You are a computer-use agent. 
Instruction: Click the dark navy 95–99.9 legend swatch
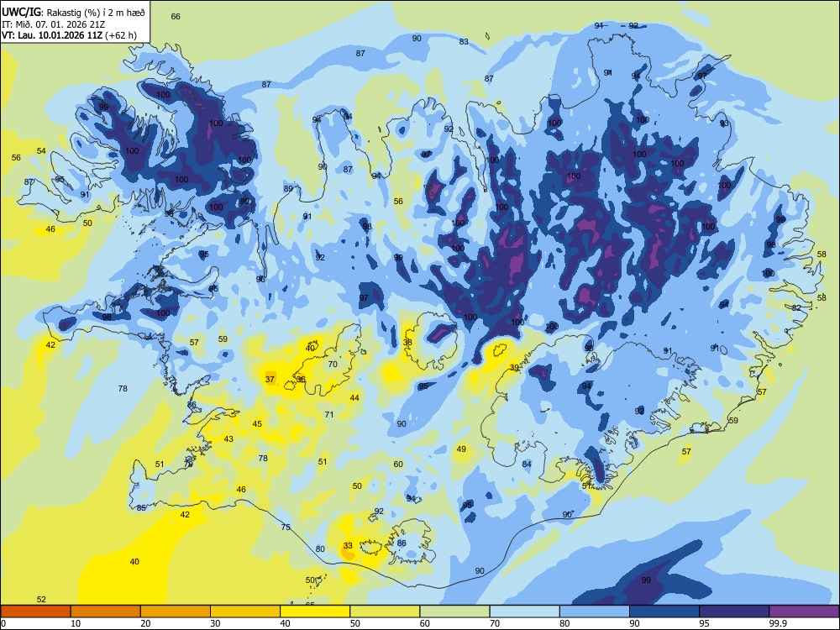click(x=734, y=612)
